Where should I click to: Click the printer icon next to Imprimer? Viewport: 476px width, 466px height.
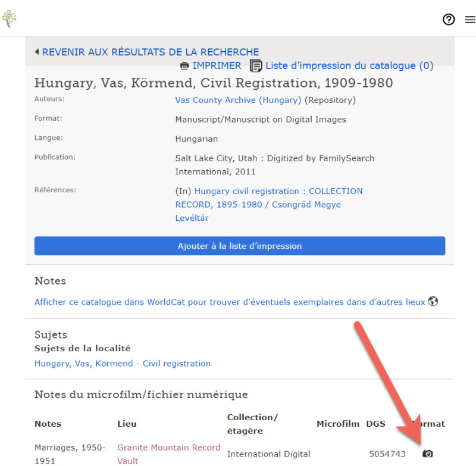pyautogui.click(x=184, y=66)
